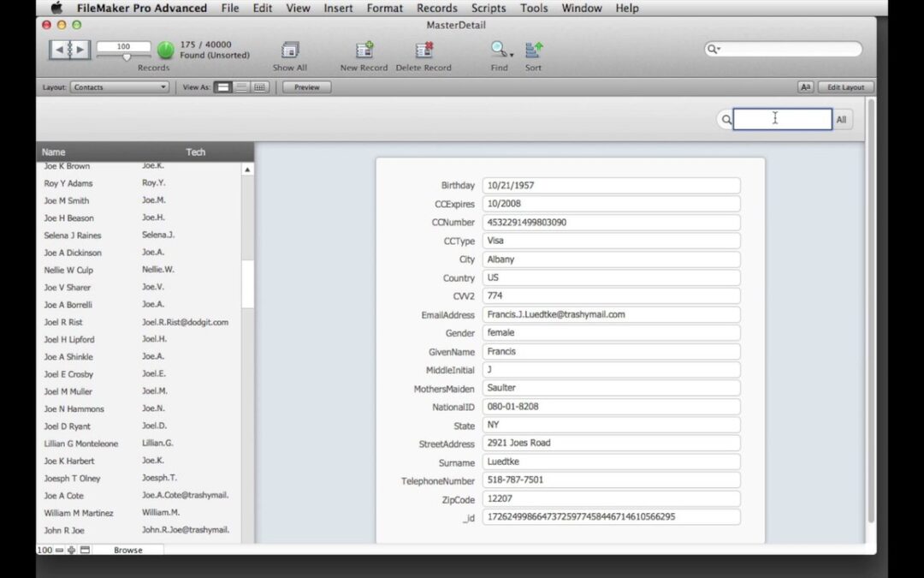Select Nellie W Culp in list

pyautogui.click(x=68, y=270)
